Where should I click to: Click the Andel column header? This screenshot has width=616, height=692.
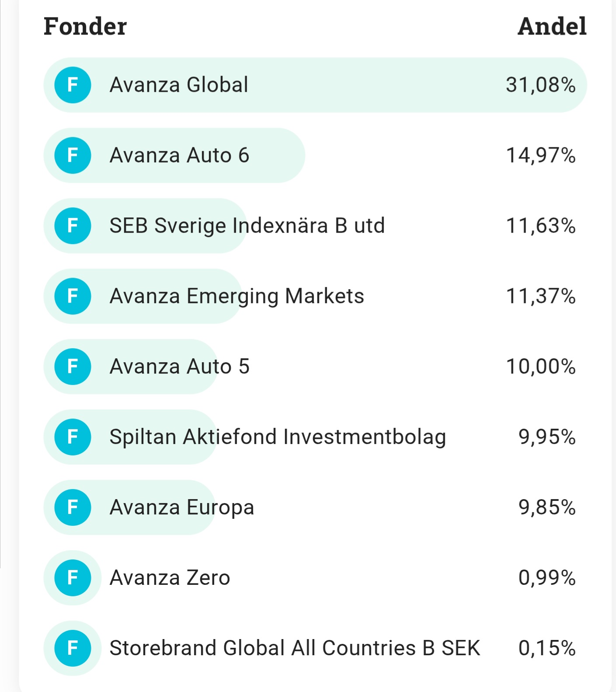click(x=552, y=26)
